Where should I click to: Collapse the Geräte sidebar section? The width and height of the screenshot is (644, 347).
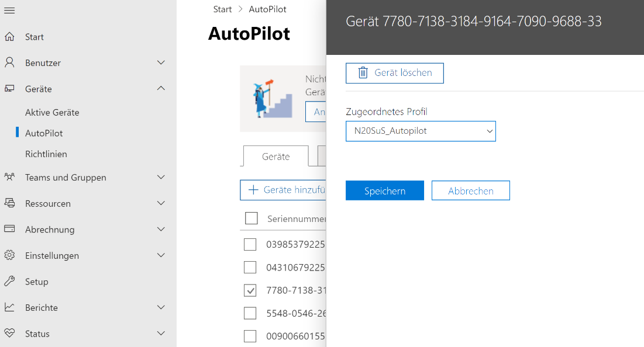coord(161,88)
